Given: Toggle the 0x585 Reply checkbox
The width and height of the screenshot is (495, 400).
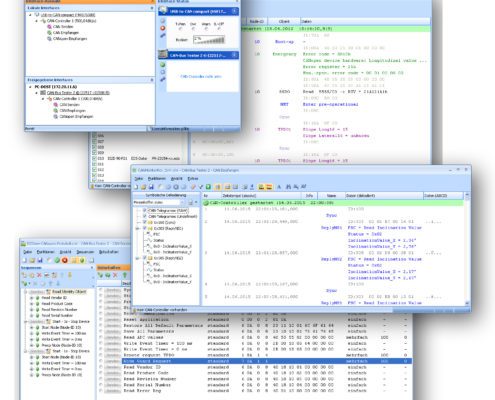Looking at the screenshot, I should click(145, 258).
